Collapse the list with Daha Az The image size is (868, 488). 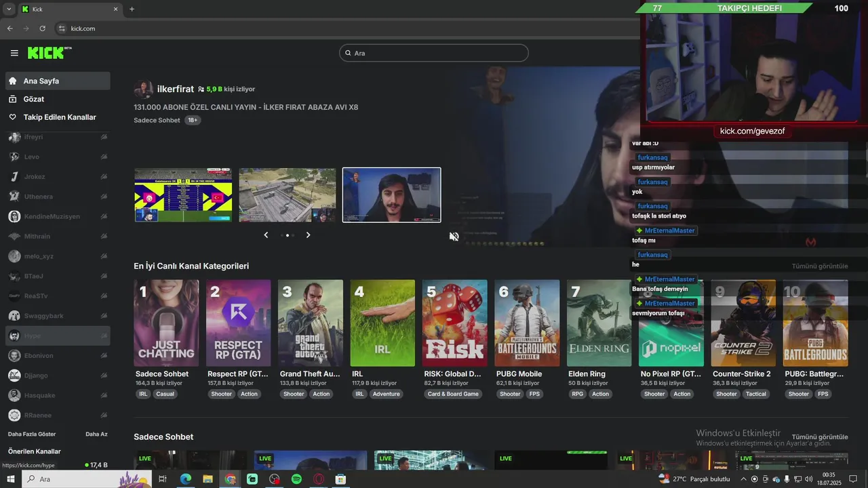[x=96, y=434]
